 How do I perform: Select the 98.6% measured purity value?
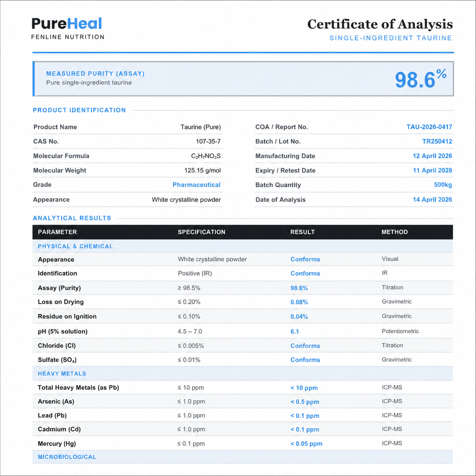click(x=421, y=79)
